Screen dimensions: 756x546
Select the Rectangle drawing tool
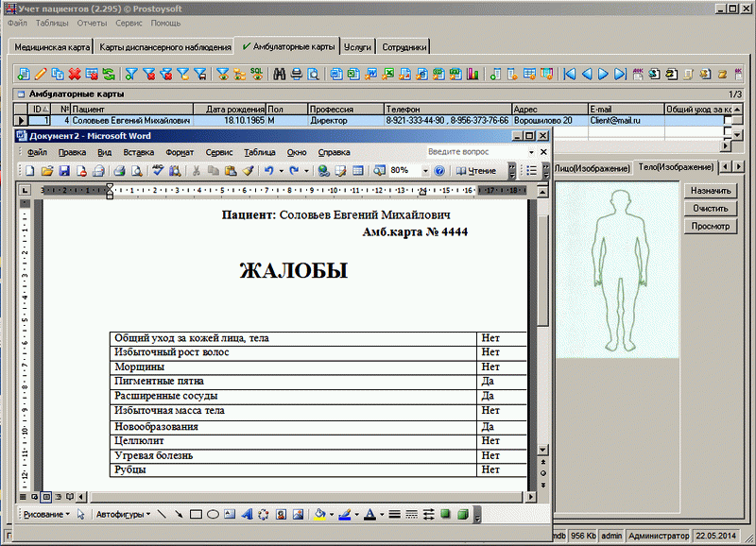197,515
